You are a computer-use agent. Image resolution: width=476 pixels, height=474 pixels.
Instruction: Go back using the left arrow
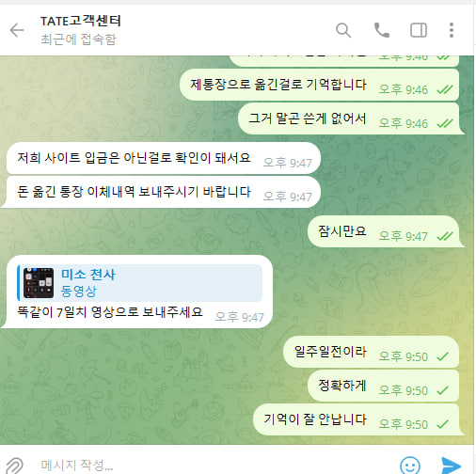click(17, 30)
